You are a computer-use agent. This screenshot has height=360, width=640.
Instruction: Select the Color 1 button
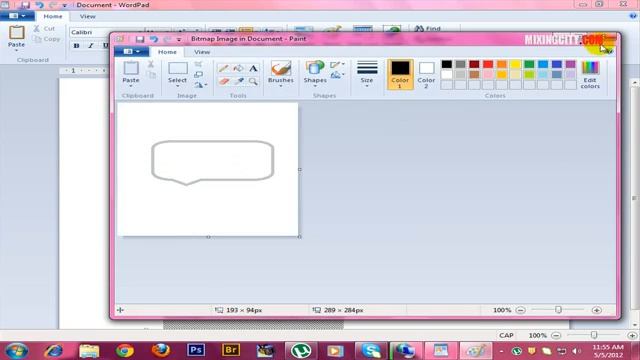click(400, 74)
